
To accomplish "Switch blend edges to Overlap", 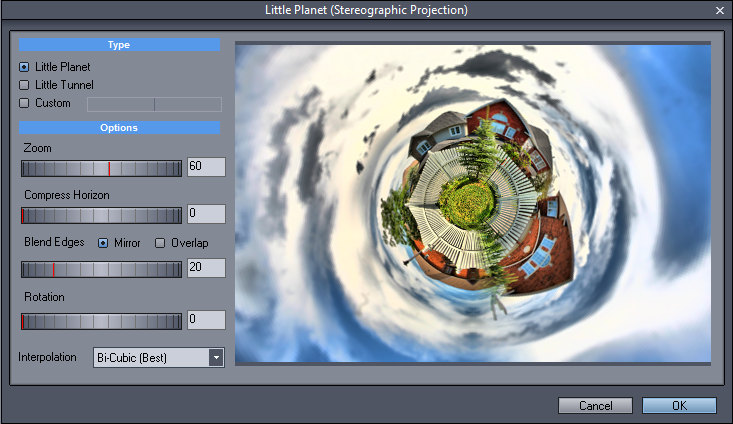I will point(160,243).
